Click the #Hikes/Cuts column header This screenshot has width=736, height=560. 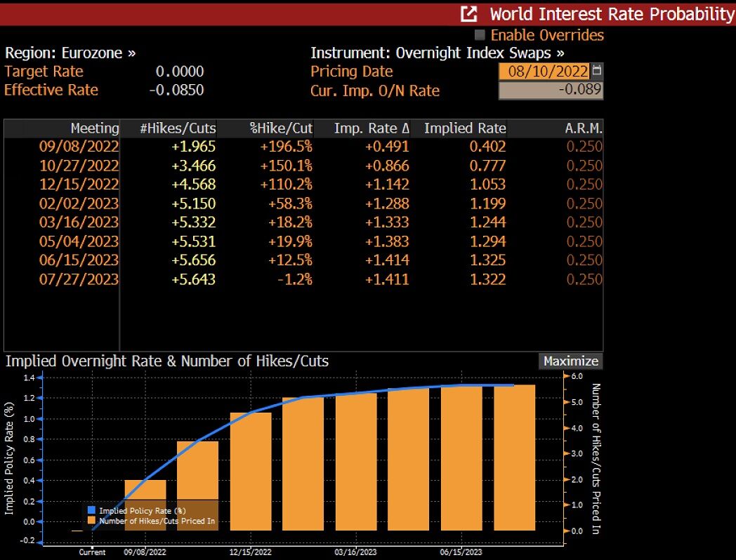click(177, 128)
